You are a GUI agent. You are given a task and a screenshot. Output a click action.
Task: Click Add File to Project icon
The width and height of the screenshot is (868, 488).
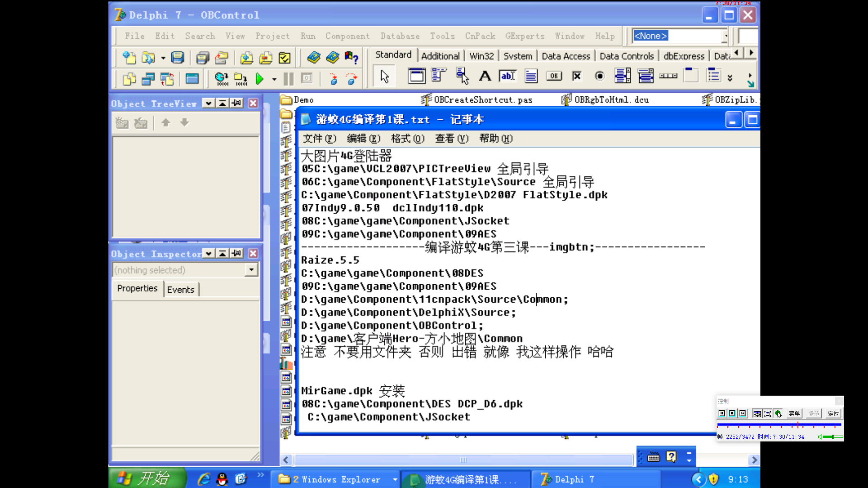(x=246, y=57)
